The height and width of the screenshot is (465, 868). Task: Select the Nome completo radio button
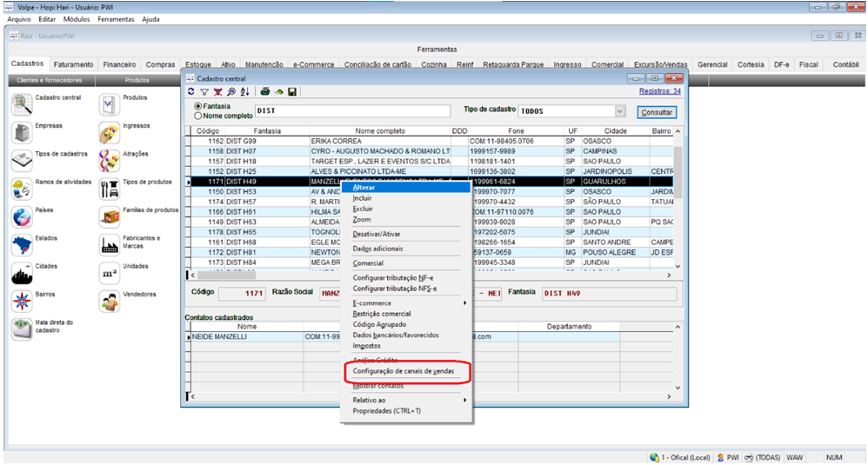click(198, 115)
